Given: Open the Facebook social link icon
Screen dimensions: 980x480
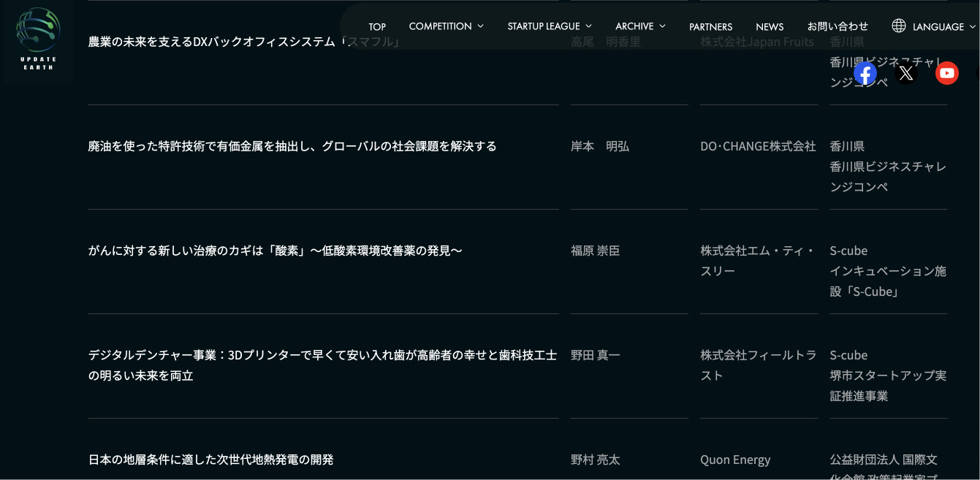Looking at the screenshot, I should pyautogui.click(x=865, y=73).
